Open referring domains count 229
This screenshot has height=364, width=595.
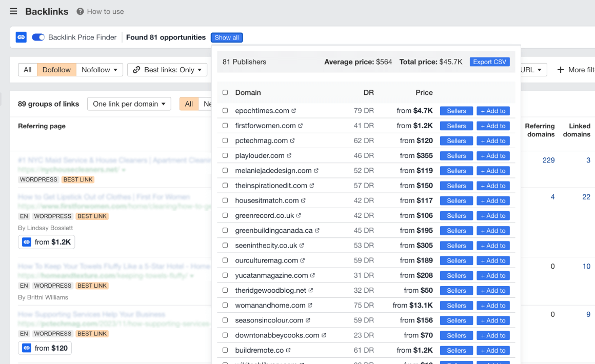click(x=549, y=160)
